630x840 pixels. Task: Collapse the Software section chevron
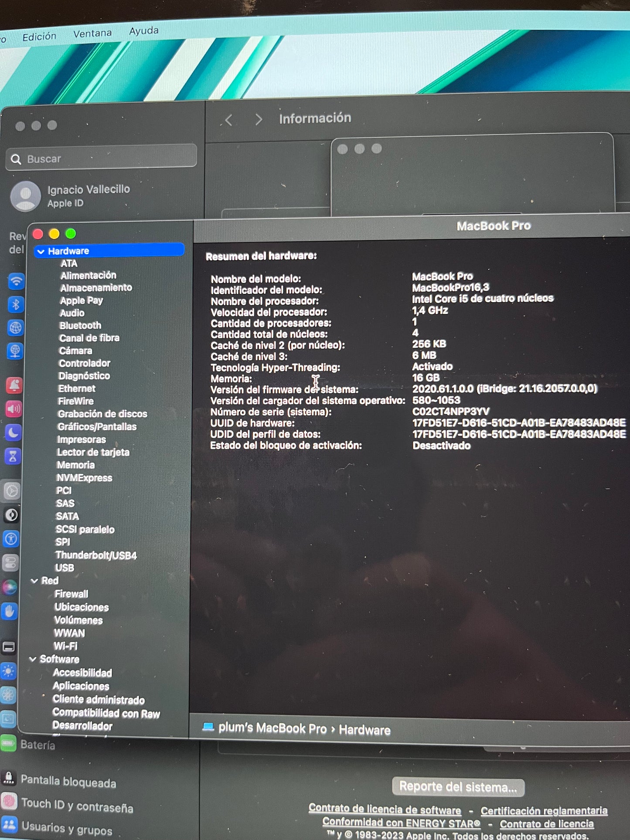(x=33, y=659)
